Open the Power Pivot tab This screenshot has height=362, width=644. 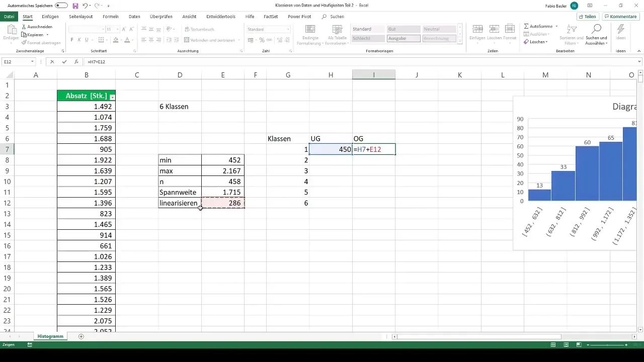pyautogui.click(x=299, y=17)
